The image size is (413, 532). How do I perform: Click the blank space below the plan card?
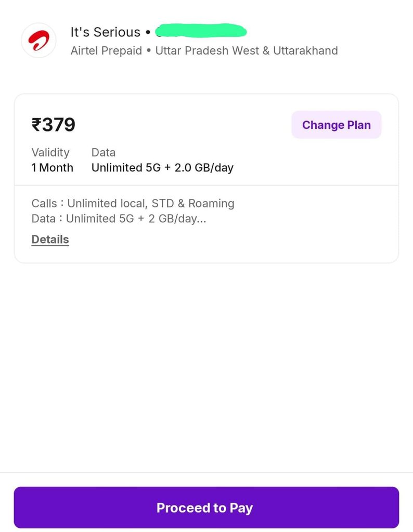206,366
